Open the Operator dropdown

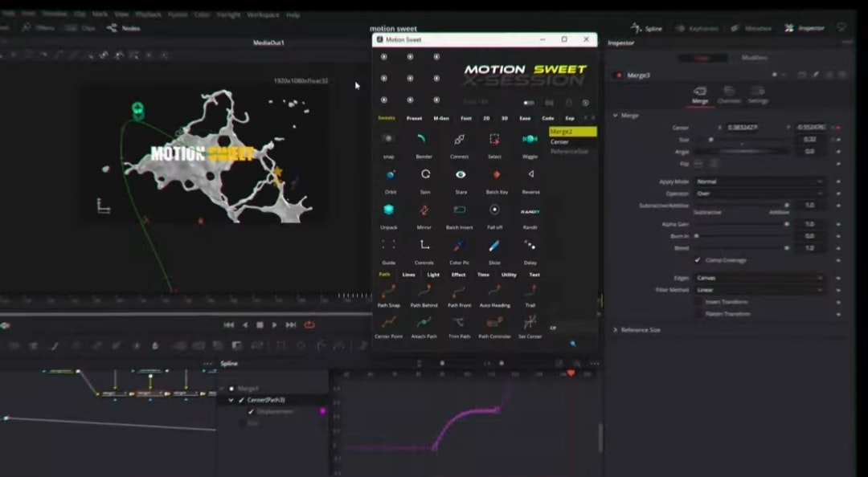[x=759, y=194]
